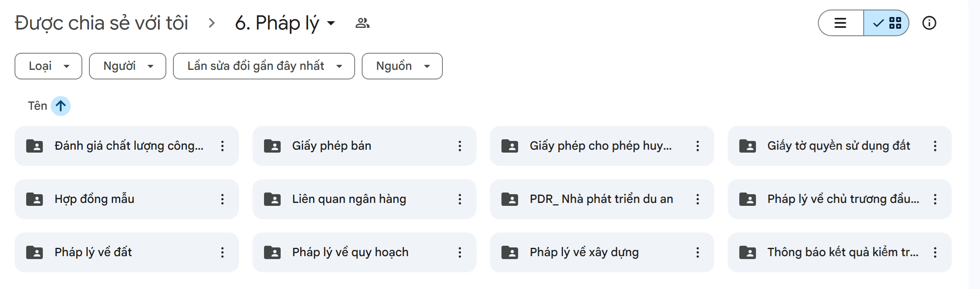This screenshot has width=980, height=289.
Task: Select folder name Hợp đồng mẫu
Action: click(94, 199)
